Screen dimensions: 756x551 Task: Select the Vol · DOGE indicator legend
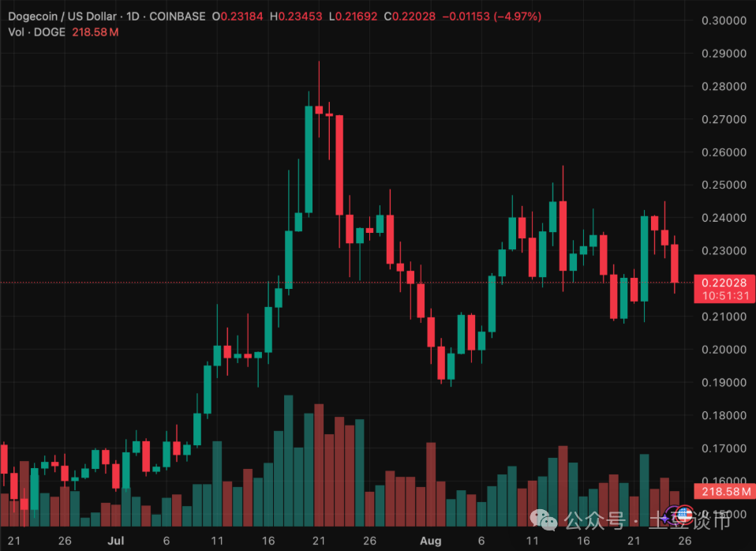pyautogui.click(x=36, y=32)
